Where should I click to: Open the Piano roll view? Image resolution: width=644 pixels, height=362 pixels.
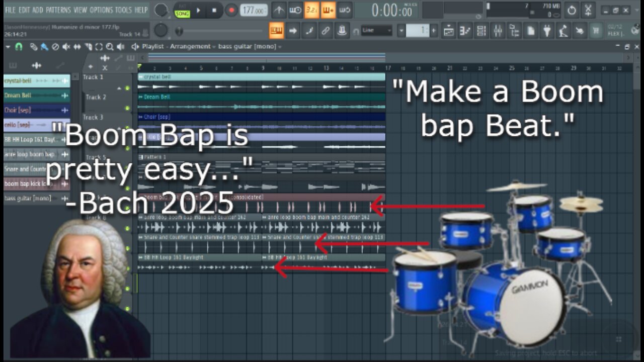pos(465,31)
